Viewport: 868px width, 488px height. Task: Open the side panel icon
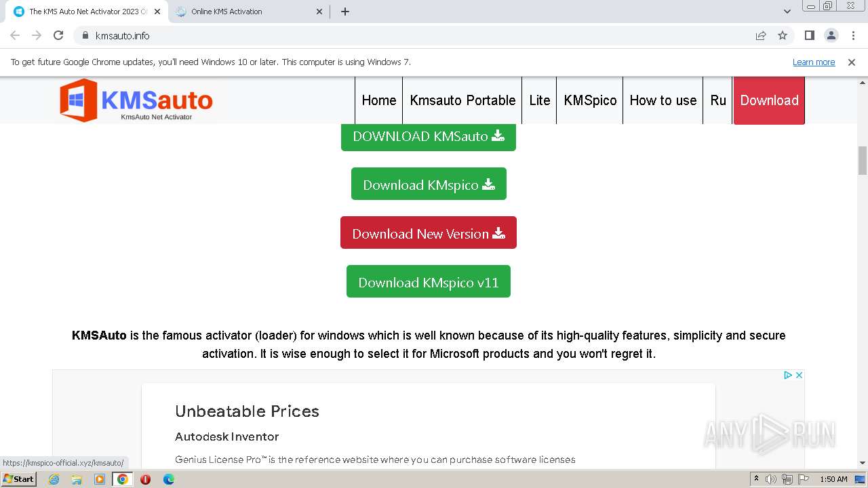tap(809, 35)
